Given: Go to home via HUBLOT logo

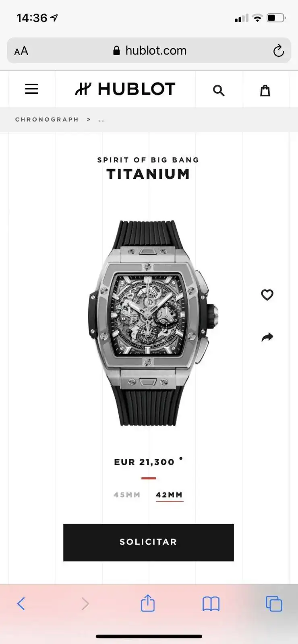Looking at the screenshot, I should (x=125, y=89).
